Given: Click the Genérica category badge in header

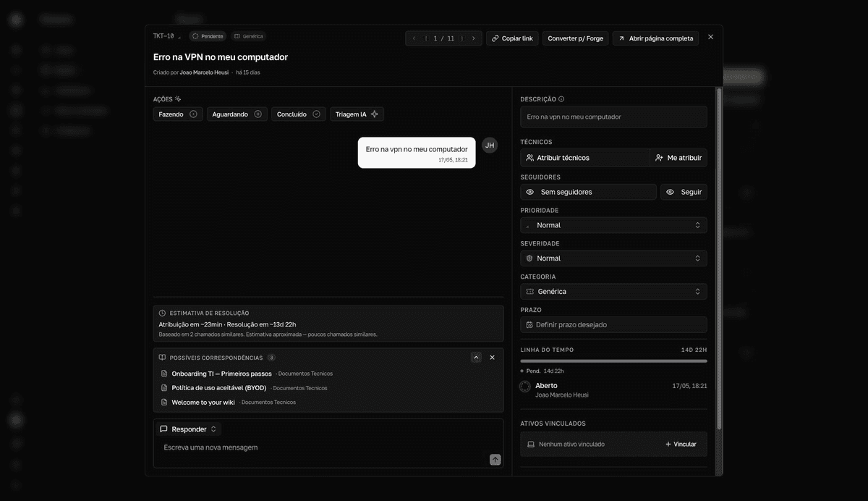Looking at the screenshot, I should point(249,36).
